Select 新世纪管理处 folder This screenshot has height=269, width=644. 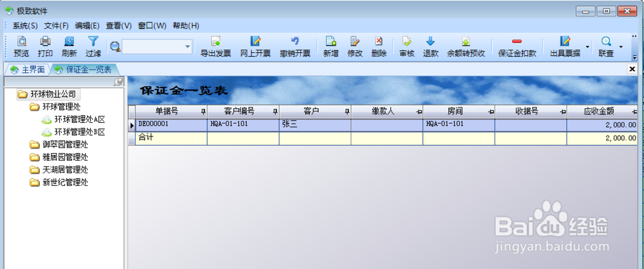click(x=59, y=182)
